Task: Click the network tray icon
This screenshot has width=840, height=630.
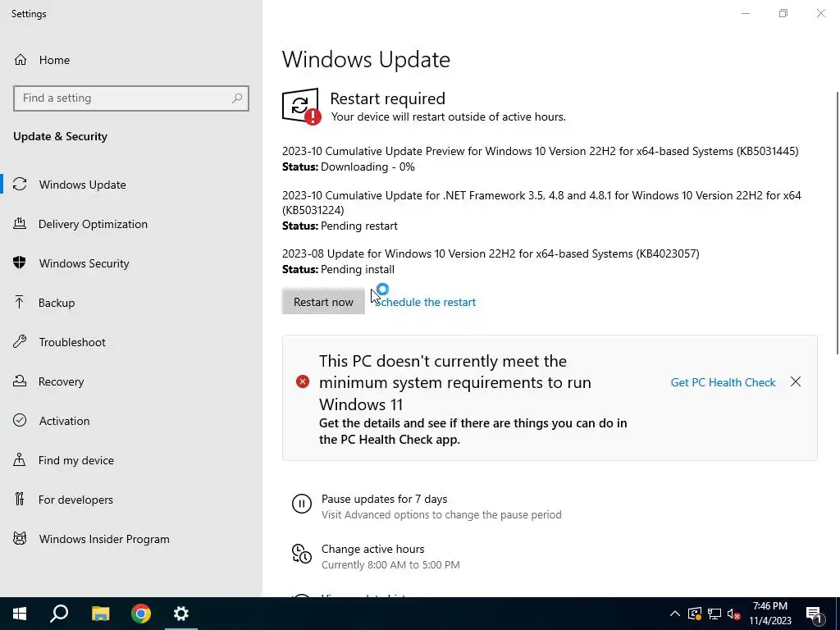Action: 714,614
